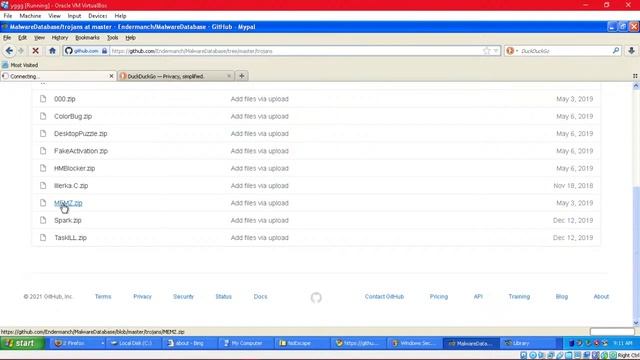Screen dimensions: 640x360
Task: Bookmark this page with the star icon
Action: tap(487, 51)
